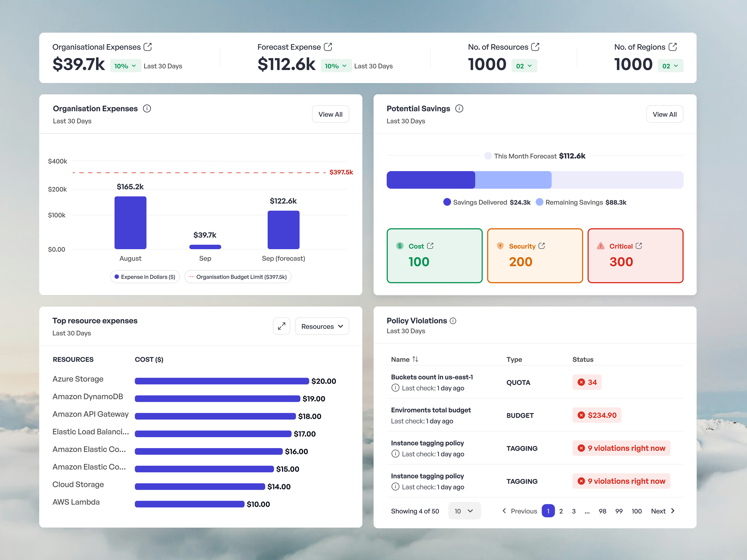Go to page 98
747x560 pixels.
pos(603,511)
